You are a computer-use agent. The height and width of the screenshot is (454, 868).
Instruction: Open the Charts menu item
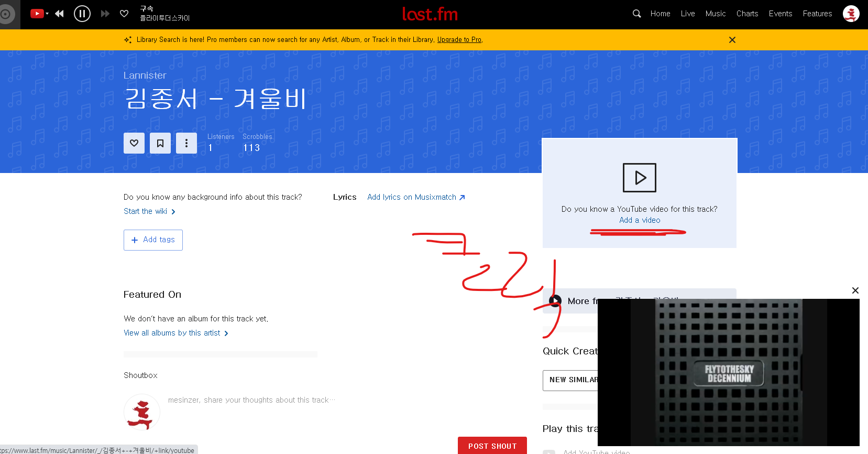tap(747, 14)
